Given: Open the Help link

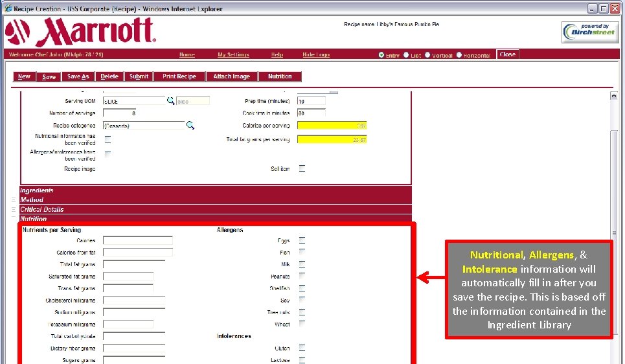Looking at the screenshot, I should tap(277, 54).
